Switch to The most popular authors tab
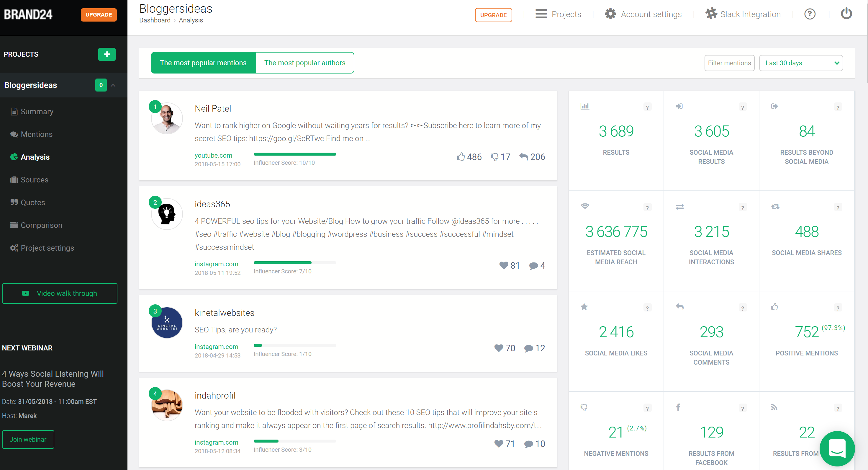 [x=304, y=63]
